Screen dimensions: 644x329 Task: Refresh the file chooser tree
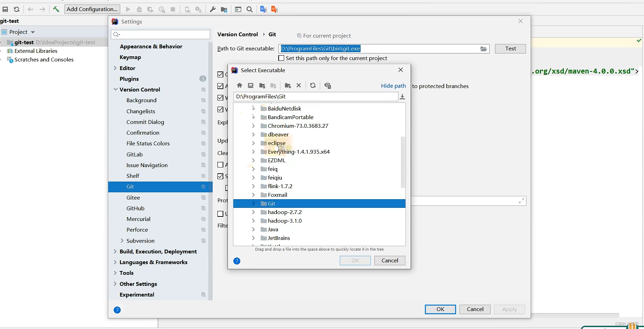(x=313, y=85)
